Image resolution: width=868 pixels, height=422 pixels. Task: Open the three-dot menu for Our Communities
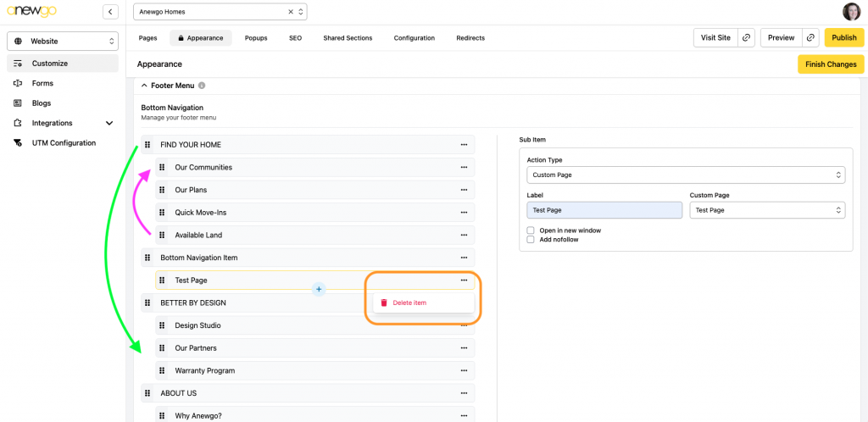pyautogui.click(x=464, y=167)
